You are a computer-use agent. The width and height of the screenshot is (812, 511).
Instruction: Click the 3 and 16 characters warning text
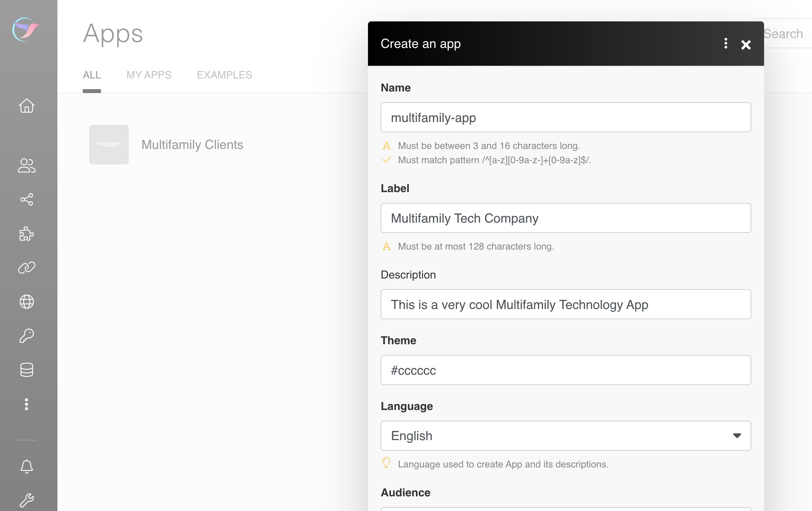coord(489,146)
